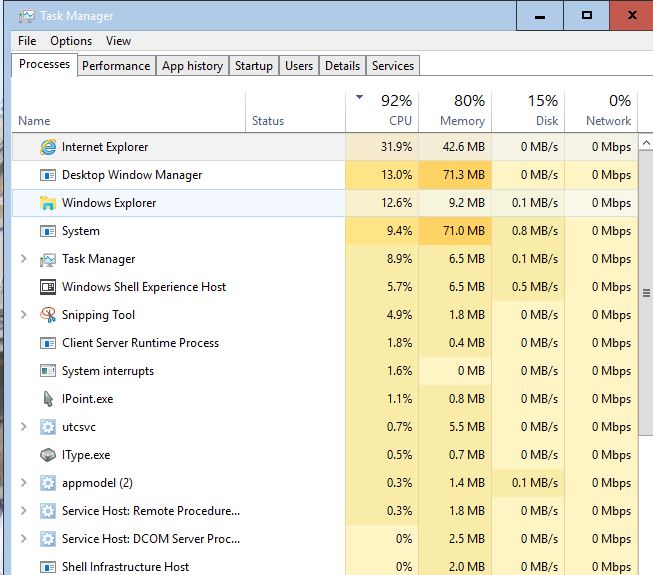Image resolution: width=653 pixels, height=575 pixels.
Task: Expand the utcsvc process group
Action: [x=24, y=427]
